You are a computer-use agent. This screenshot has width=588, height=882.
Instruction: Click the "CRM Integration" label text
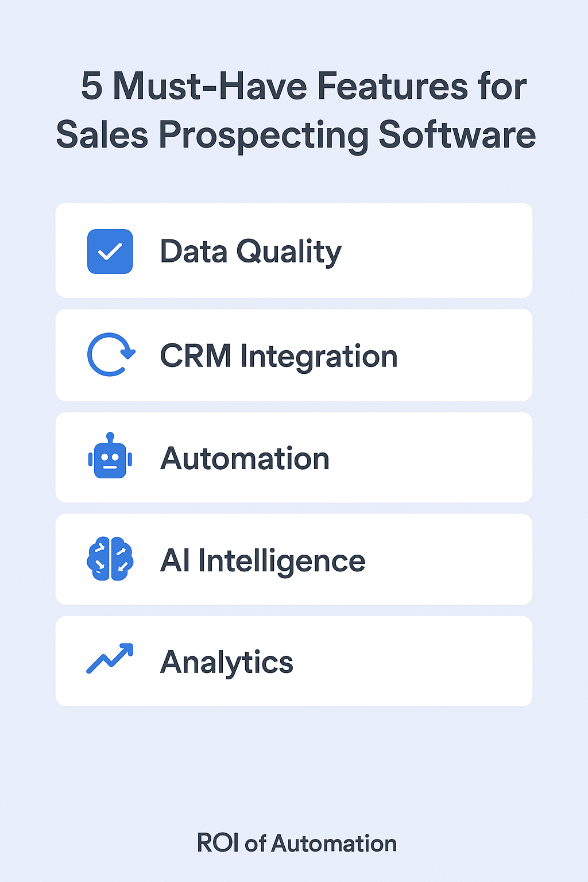point(278,356)
